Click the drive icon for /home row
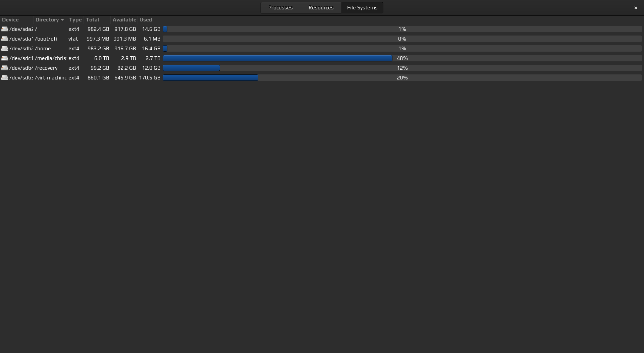644x353 pixels. tap(5, 49)
